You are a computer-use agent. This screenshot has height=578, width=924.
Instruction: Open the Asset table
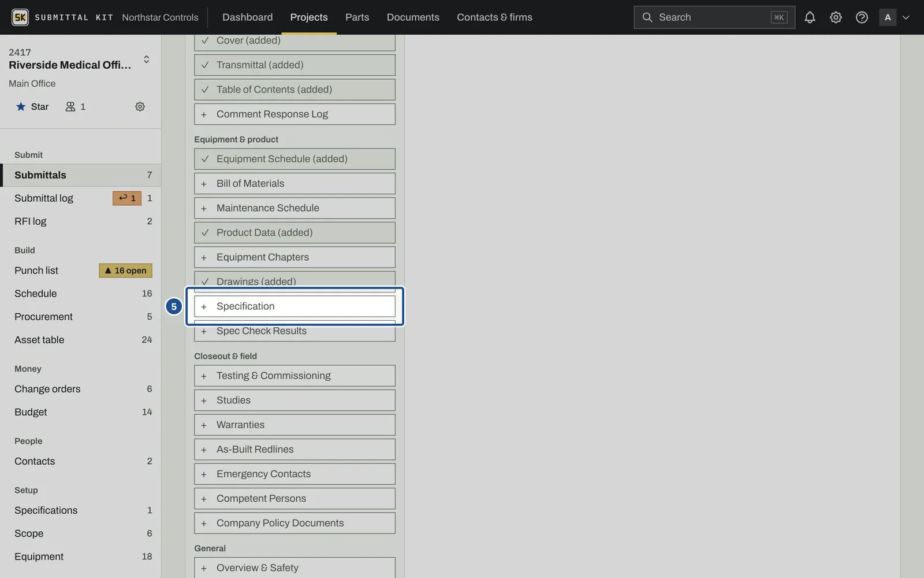(81, 340)
